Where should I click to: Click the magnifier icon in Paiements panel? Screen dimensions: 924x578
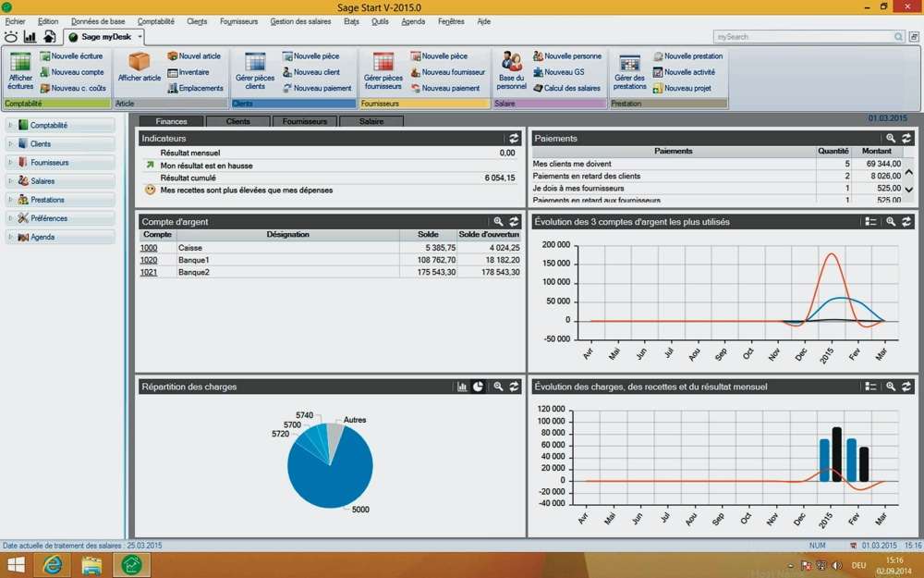pyautogui.click(x=891, y=139)
